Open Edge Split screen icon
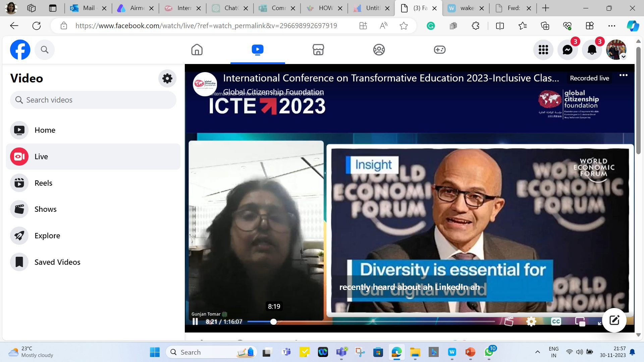Viewport: 644px width, 362px height. tap(500, 26)
